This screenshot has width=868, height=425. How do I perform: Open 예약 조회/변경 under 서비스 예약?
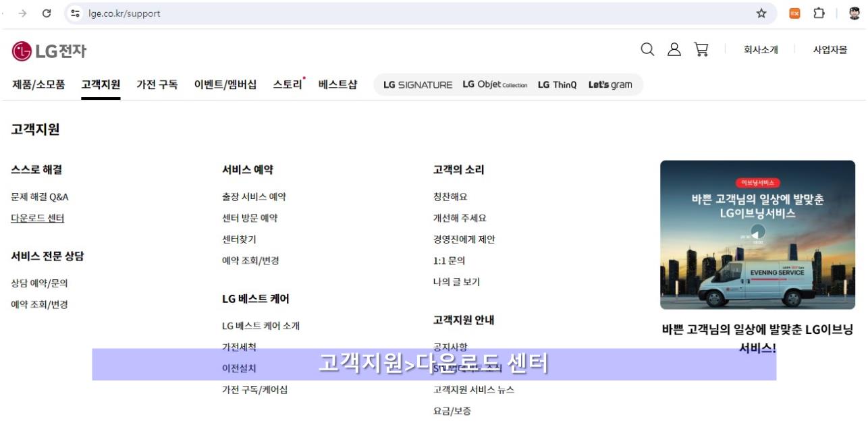[x=250, y=261]
